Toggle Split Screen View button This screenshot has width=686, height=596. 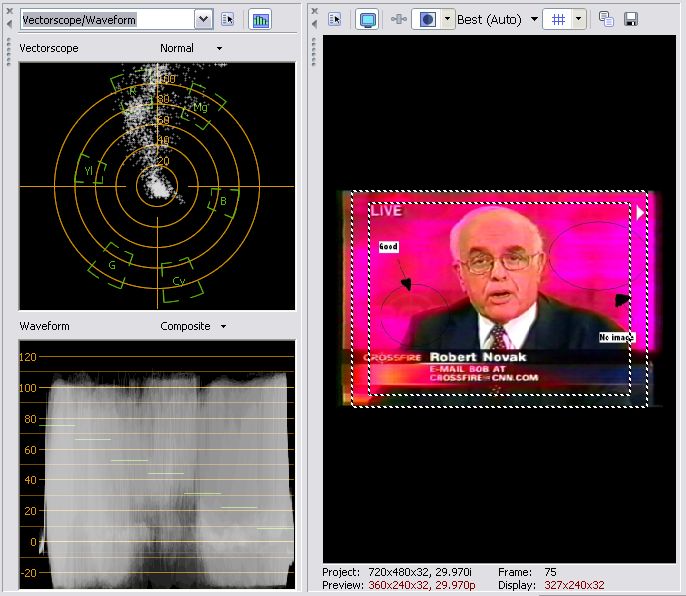(x=427, y=20)
